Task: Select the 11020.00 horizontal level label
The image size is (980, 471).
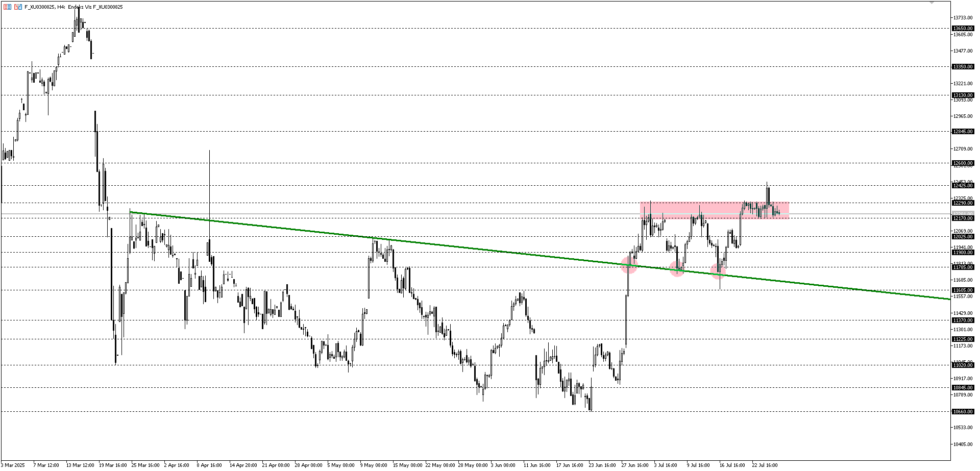Action: point(963,365)
